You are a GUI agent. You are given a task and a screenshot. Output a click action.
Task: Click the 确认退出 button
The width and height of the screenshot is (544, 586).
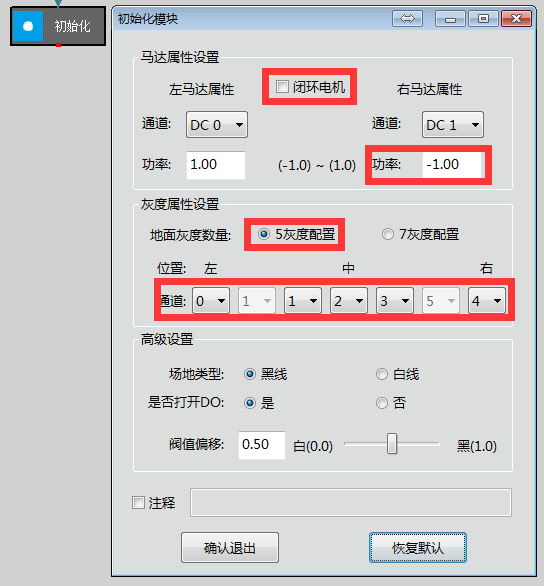(x=230, y=548)
